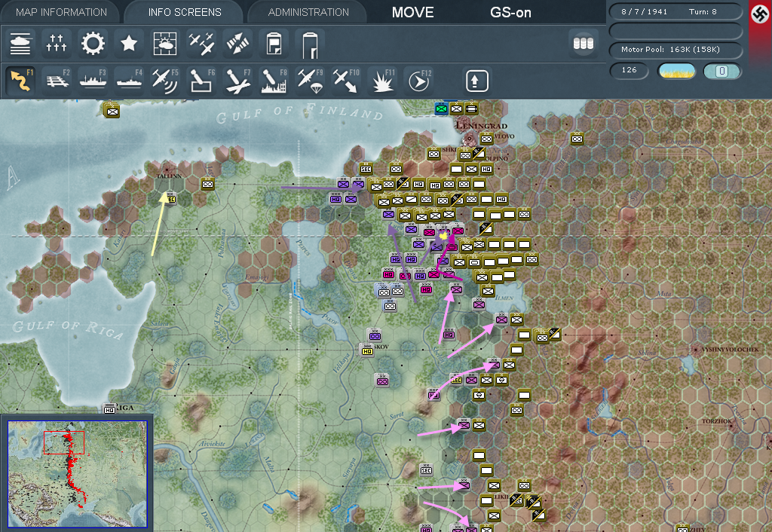
Task: Open the losses screen with crosses icon
Action: click(56, 43)
